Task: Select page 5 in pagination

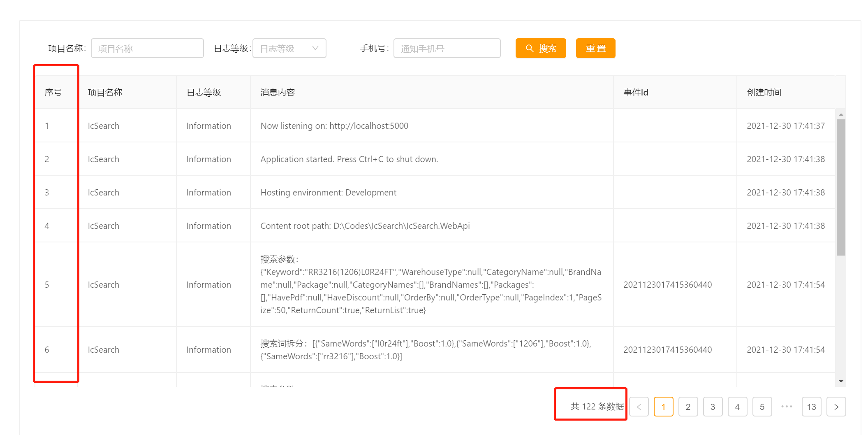Action: (762, 407)
